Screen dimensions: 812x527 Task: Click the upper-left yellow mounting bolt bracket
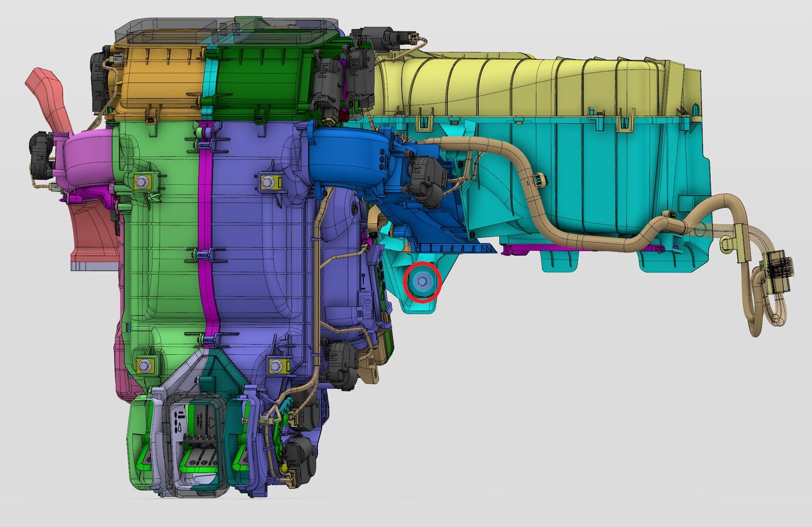142,183
